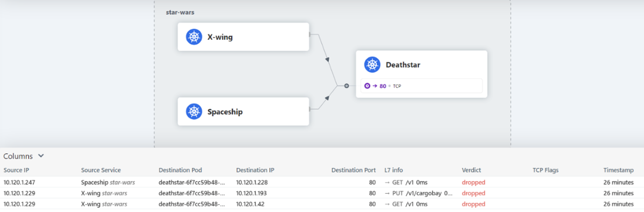Click the Spaceship Kubernetes icon
This screenshot has width=644, height=212.
tap(194, 112)
